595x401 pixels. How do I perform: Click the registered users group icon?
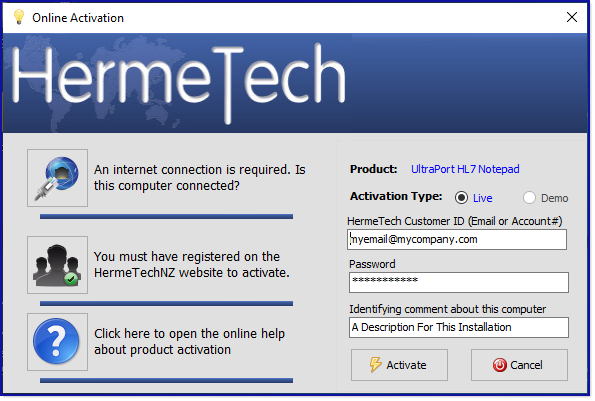(57, 265)
